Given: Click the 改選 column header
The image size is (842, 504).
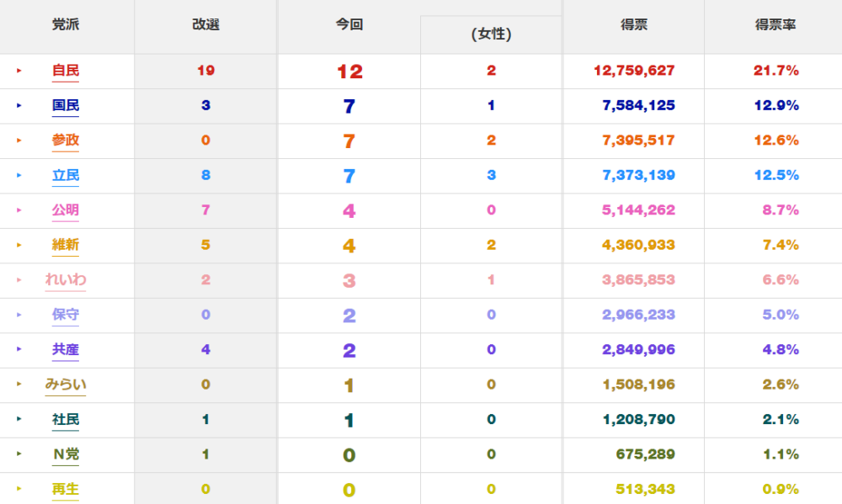Looking at the screenshot, I should coord(205,24).
